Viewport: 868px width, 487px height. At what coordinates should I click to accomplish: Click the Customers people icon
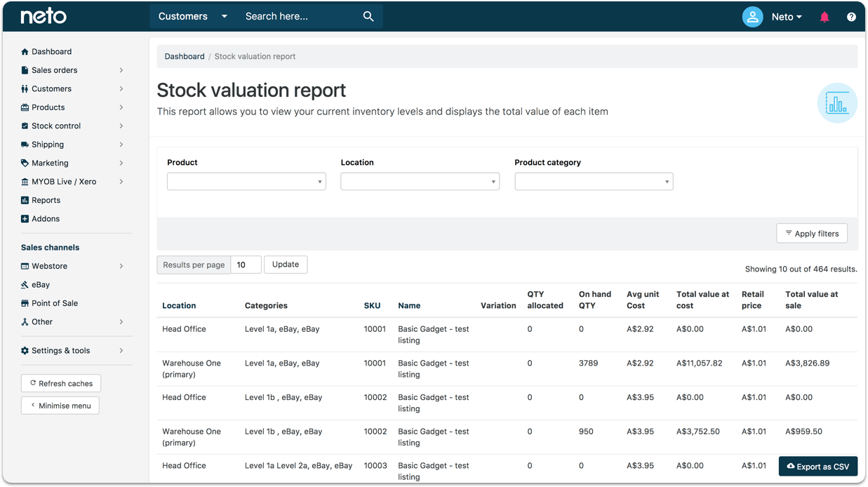click(25, 89)
